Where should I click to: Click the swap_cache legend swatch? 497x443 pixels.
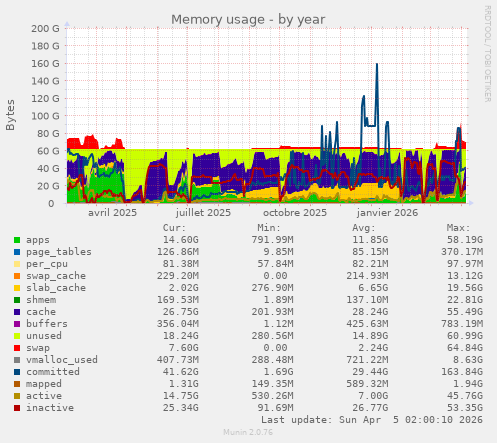pos(17,276)
